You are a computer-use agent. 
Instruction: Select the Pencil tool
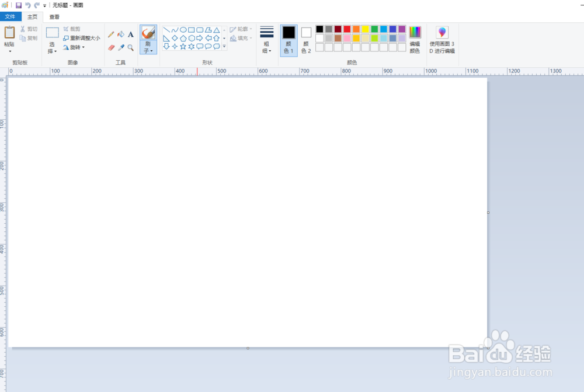click(111, 34)
